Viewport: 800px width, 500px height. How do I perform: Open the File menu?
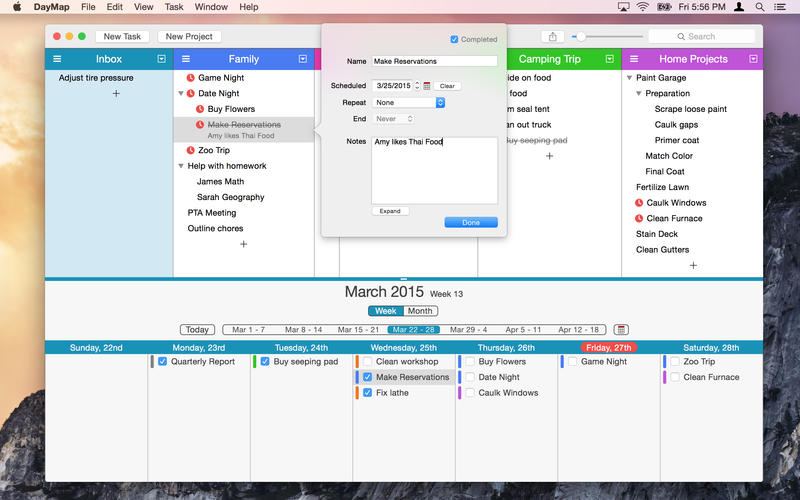coord(88,7)
